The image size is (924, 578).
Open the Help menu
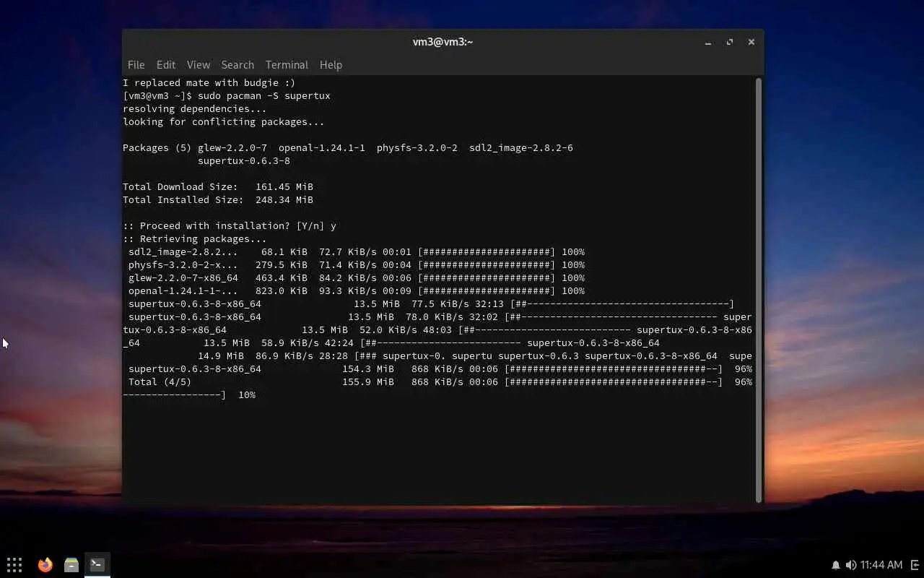(x=331, y=64)
